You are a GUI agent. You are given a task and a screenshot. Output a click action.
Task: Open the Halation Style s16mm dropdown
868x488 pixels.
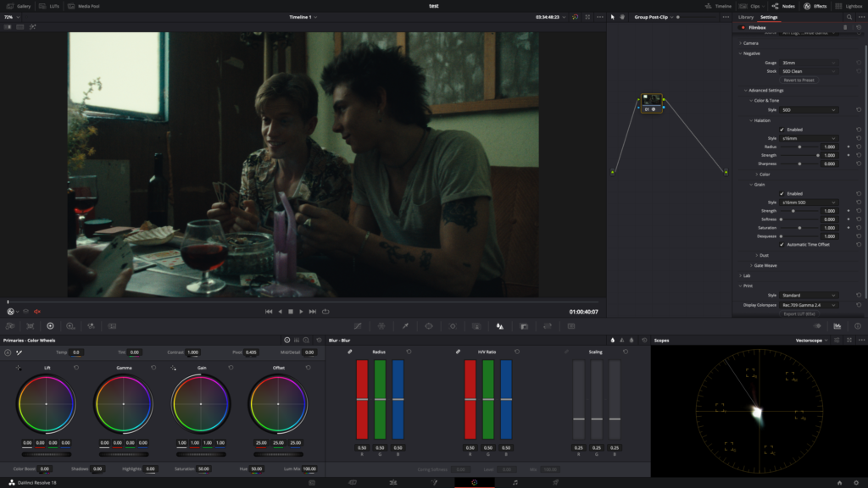[809, 138]
